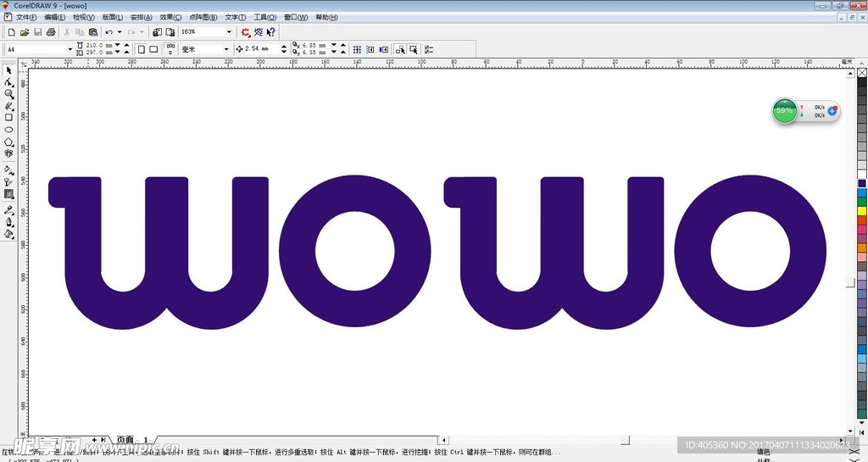868x462 pixels.
Task: Paste from clipboard
Action: [93, 32]
